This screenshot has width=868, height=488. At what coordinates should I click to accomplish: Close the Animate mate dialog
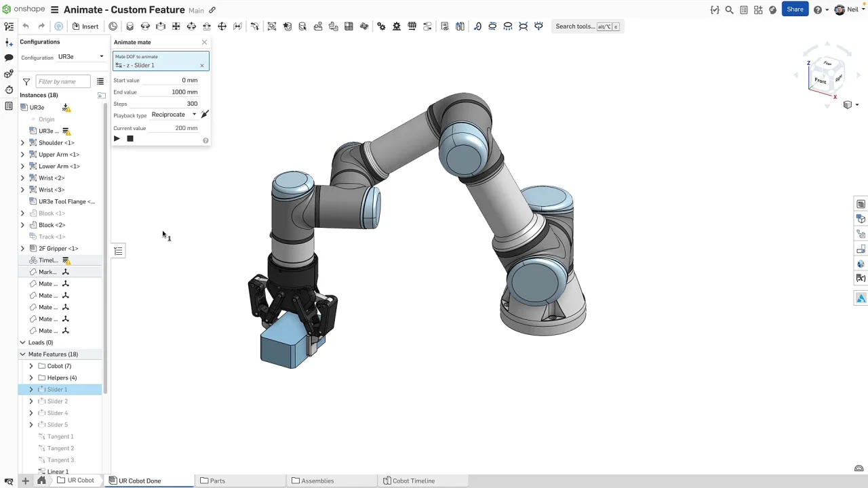pos(204,42)
